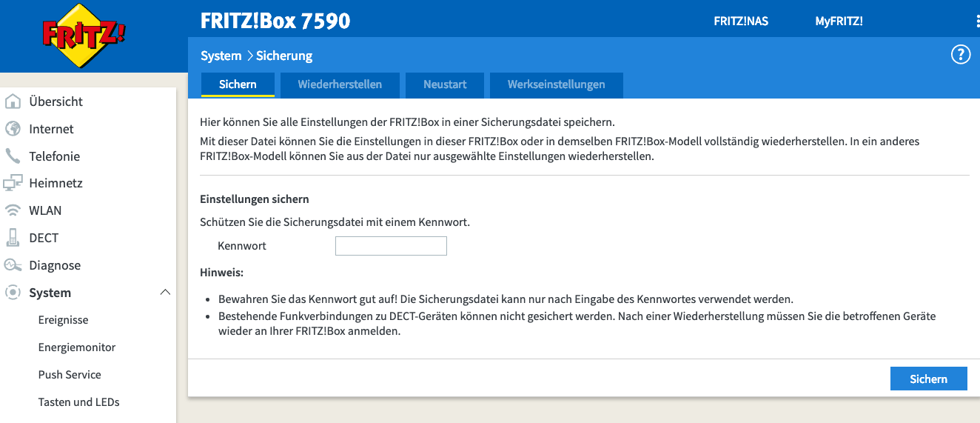Open the Werkseinstellungen tab
The image size is (980, 423).
coord(556,84)
